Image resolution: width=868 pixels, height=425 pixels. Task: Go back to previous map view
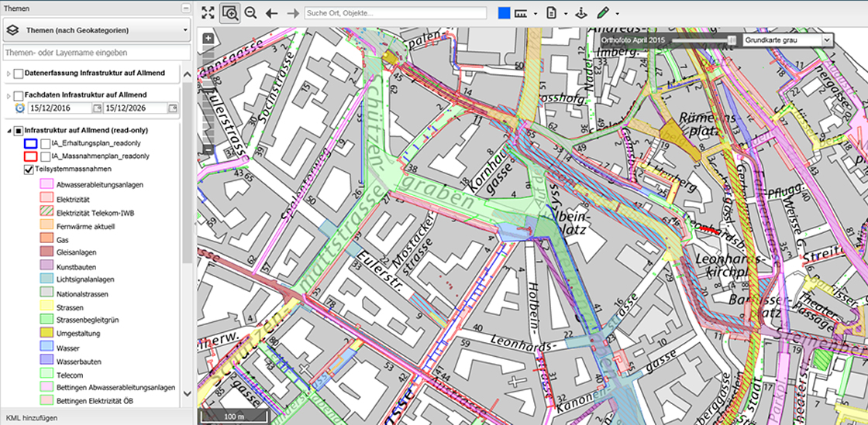pos(271,13)
